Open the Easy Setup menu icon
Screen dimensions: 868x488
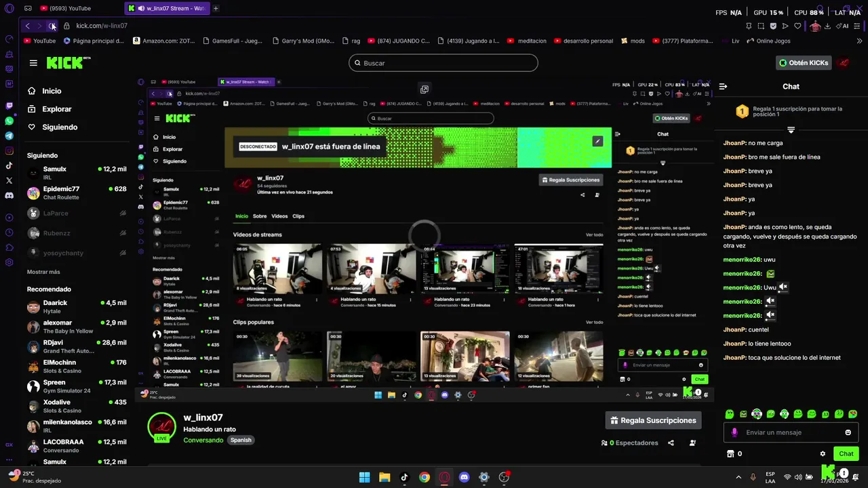click(x=859, y=26)
